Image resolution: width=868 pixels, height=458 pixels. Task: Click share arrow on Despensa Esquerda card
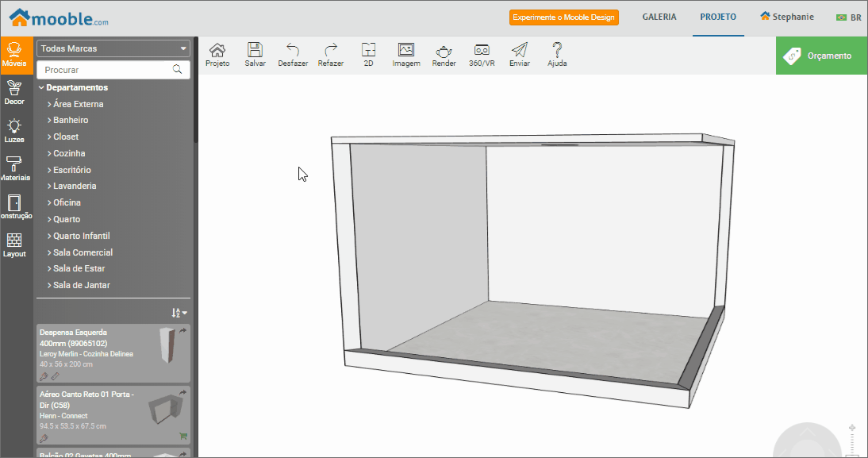point(182,331)
